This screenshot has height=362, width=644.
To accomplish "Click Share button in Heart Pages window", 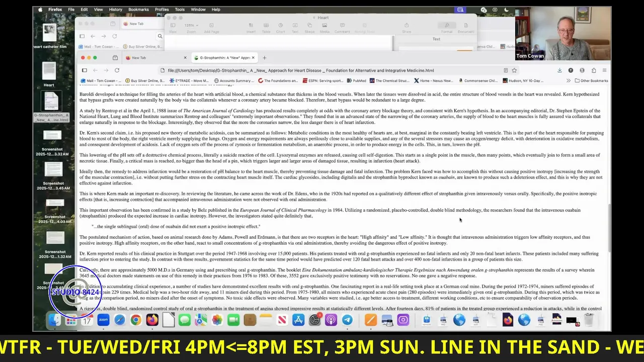I will point(407,28).
